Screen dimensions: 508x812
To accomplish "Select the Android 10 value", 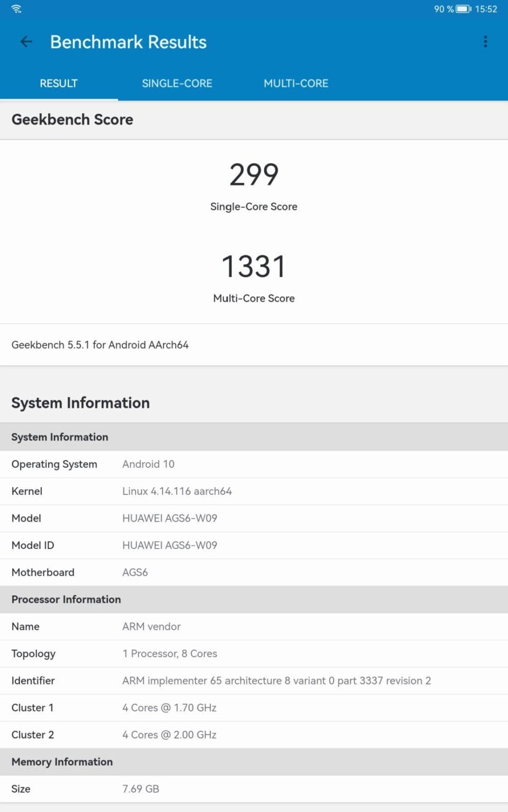I will 148,464.
